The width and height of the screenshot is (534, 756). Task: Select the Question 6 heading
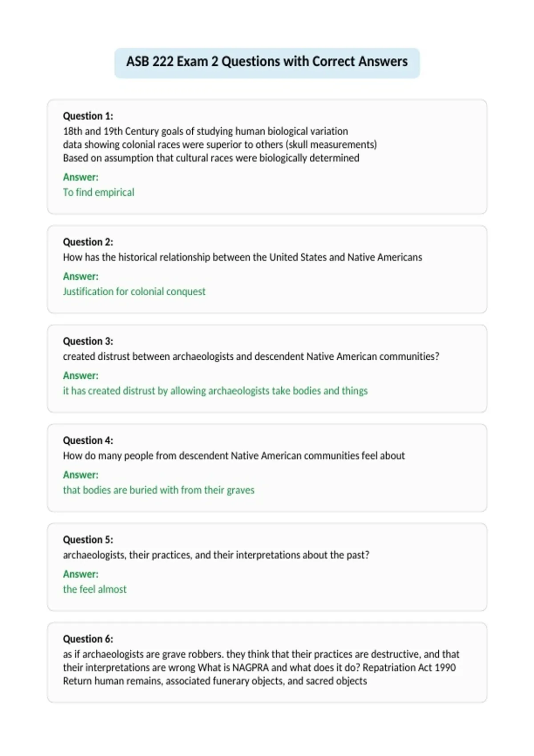pos(88,639)
